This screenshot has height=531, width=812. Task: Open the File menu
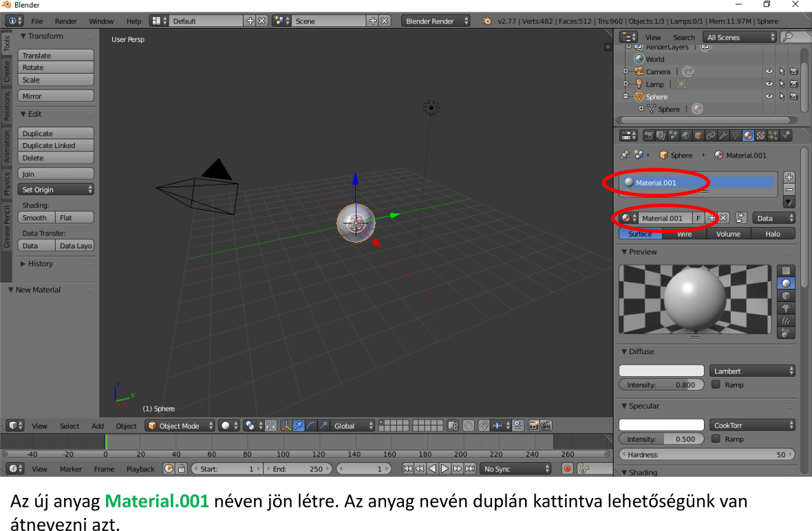[36, 21]
